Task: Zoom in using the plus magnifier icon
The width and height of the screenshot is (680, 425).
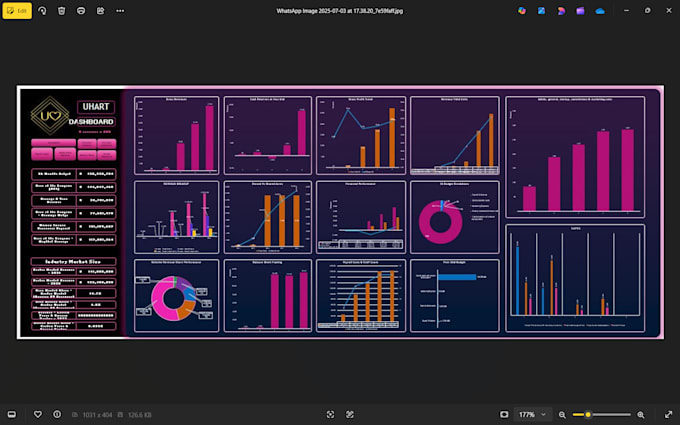Action: tap(641, 415)
